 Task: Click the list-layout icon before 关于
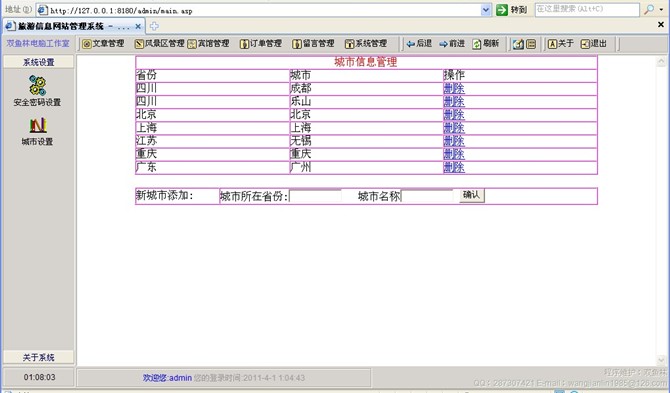click(531, 44)
